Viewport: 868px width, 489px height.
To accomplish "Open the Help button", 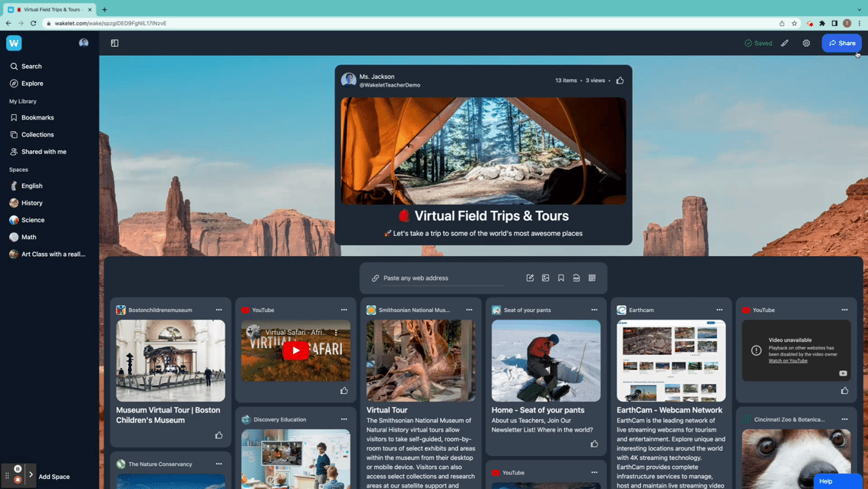I will (x=837, y=481).
